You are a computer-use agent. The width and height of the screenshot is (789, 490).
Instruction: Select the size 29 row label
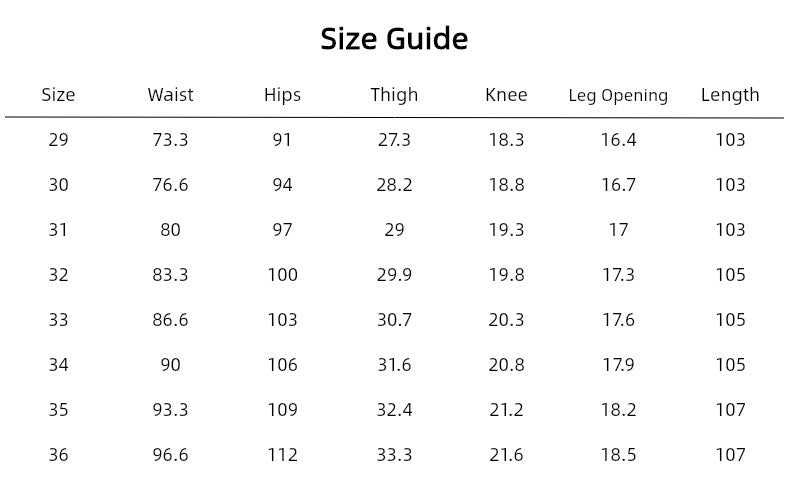58,140
